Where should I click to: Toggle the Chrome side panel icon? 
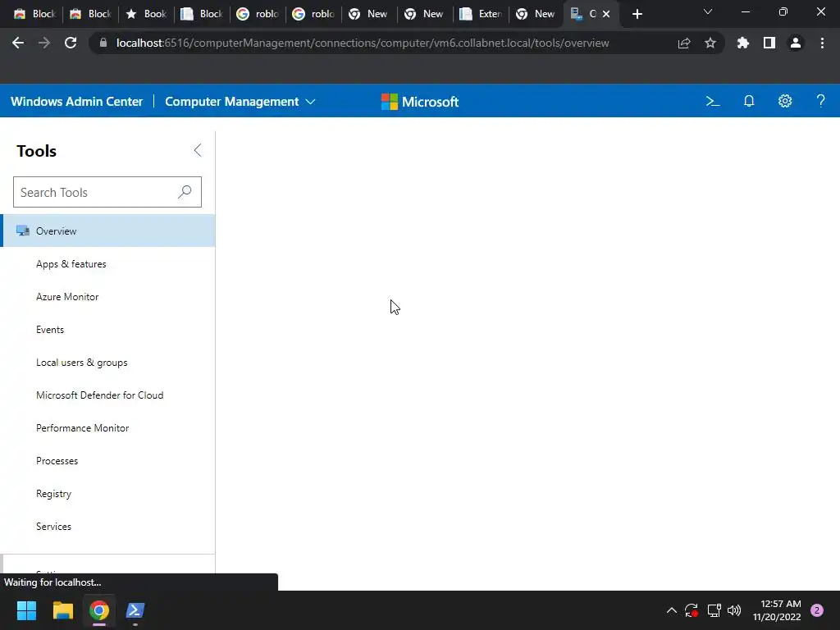[769, 43]
